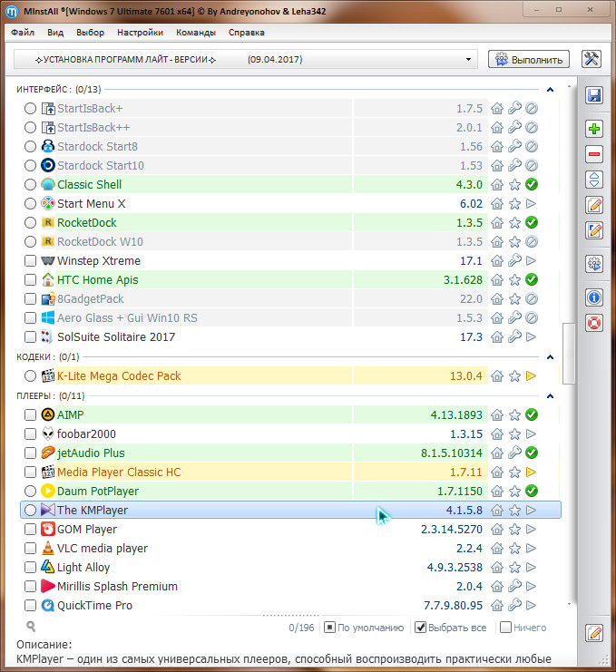Click the green checkmark in AIMP row
Screen dimensions: 616x672
click(x=532, y=414)
